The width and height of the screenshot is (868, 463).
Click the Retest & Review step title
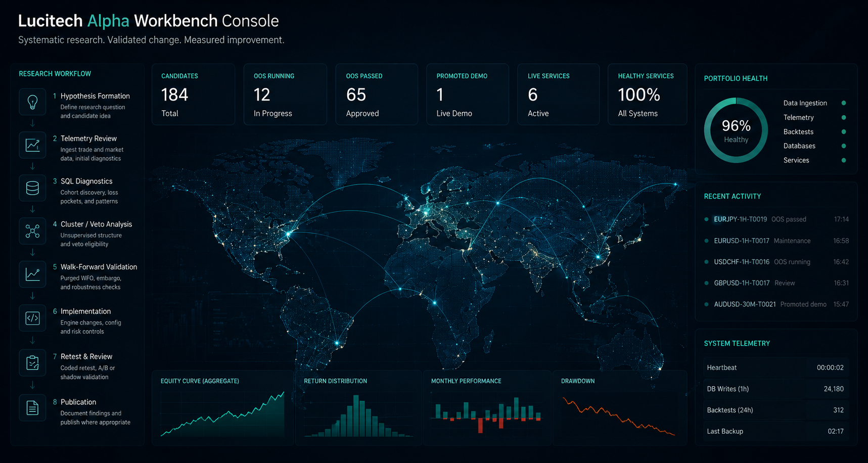pyautogui.click(x=86, y=357)
